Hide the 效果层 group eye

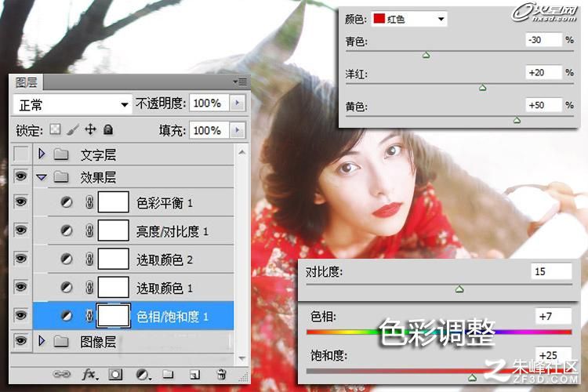(x=20, y=176)
